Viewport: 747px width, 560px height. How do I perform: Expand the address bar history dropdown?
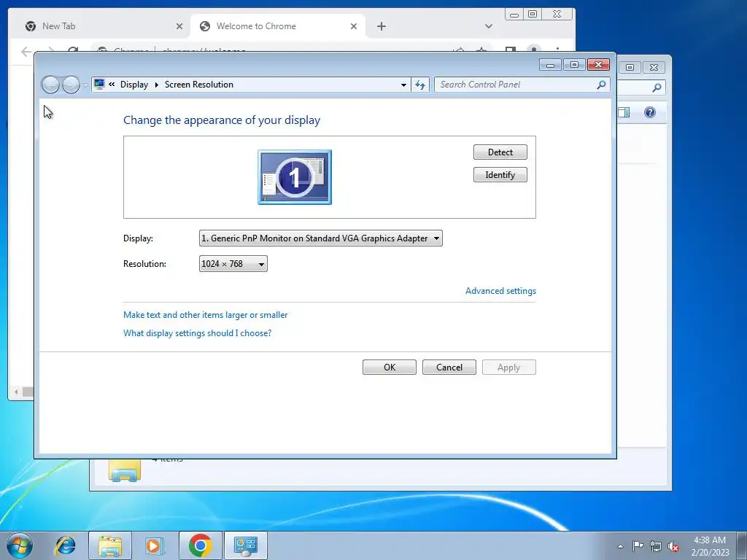(x=403, y=85)
